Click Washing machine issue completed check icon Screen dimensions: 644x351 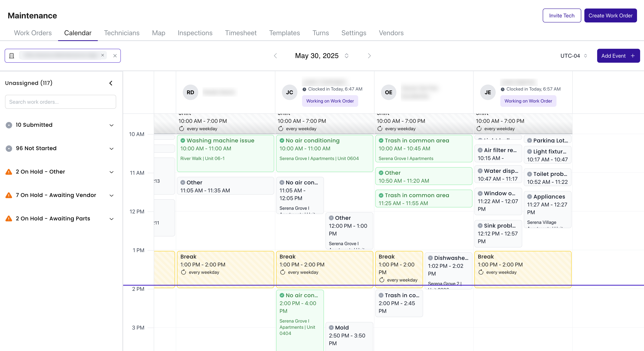tap(183, 140)
